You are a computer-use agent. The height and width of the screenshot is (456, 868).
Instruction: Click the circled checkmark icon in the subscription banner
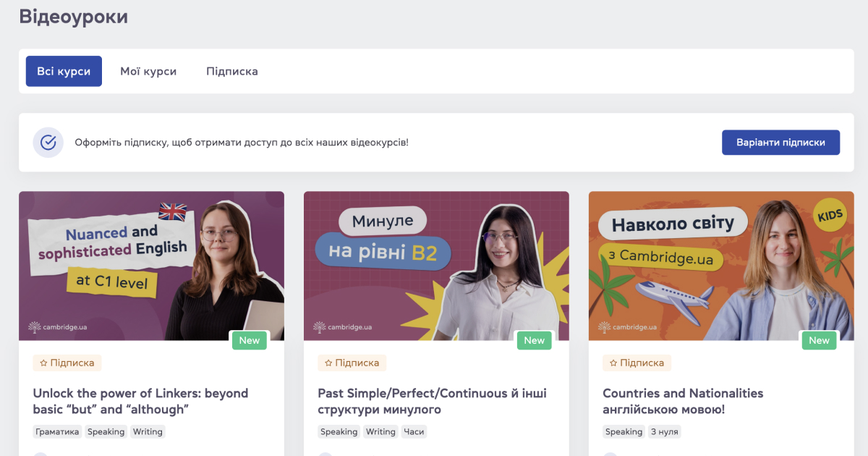[48, 142]
